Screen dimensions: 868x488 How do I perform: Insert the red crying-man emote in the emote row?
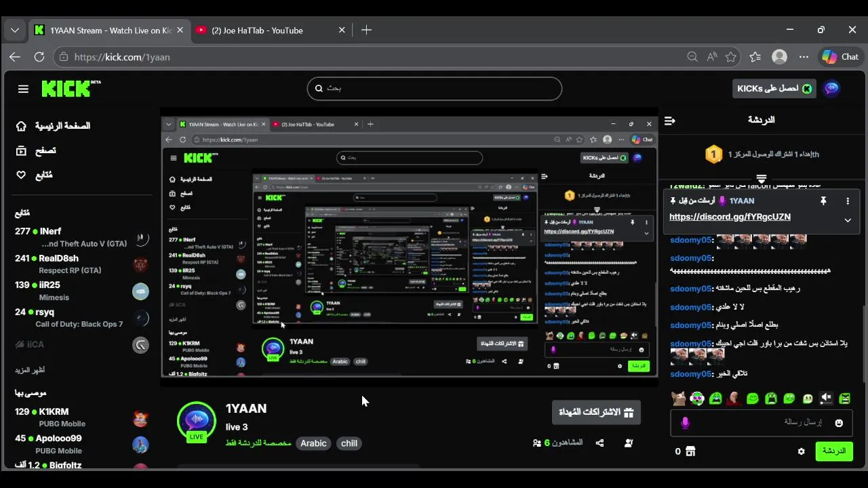pyautogui.click(x=734, y=399)
